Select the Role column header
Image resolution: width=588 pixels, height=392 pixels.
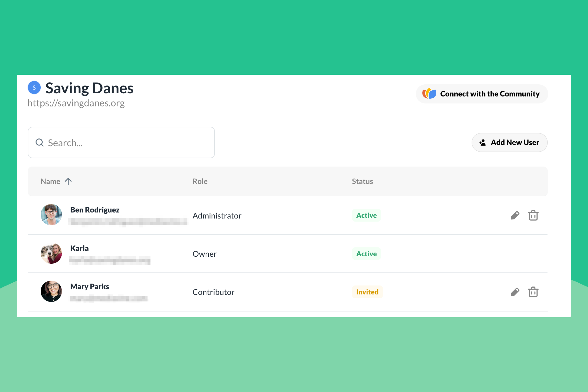coord(200,181)
